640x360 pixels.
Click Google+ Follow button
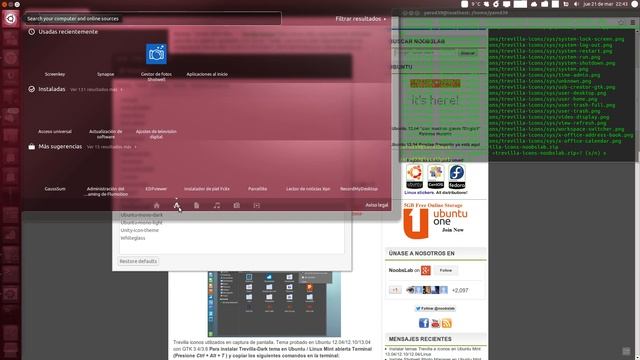[x=446, y=270]
